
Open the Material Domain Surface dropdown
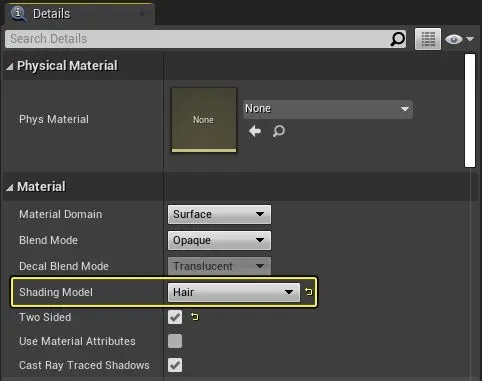[x=219, y=214]
